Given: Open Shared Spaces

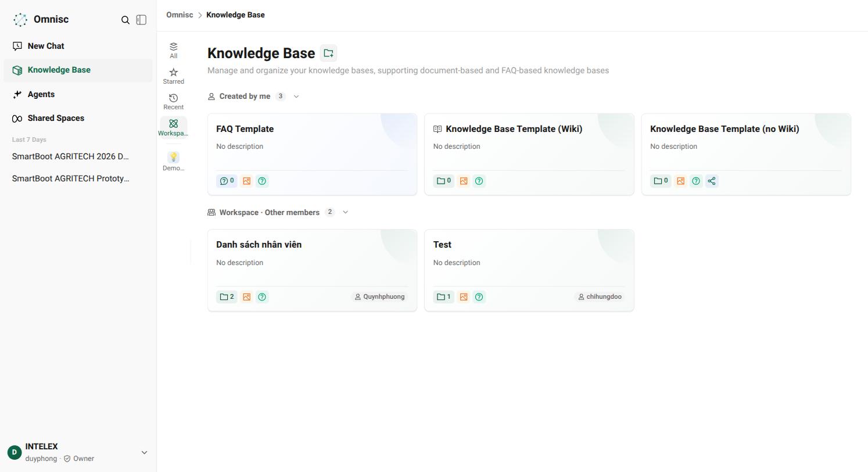Looking at the screenshot, I should (x=78, y=118).
